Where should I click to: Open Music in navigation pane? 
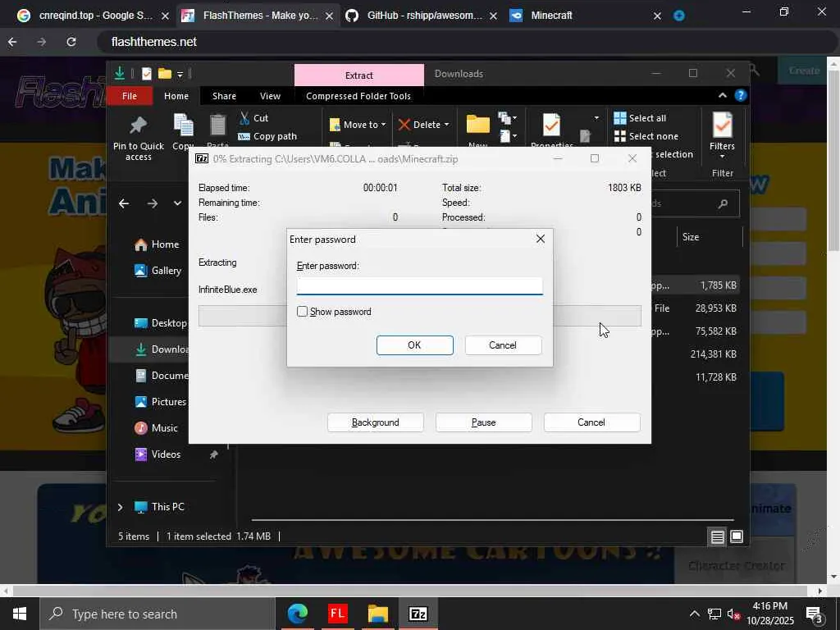point(157,428)
